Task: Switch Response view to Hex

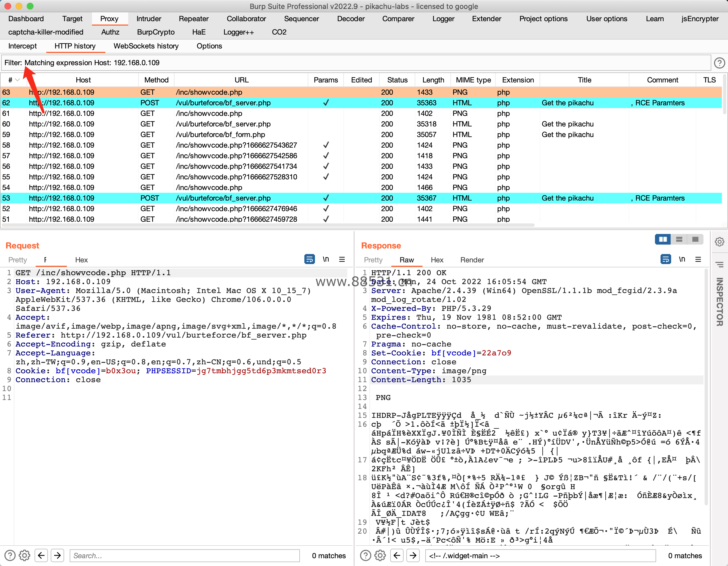Action: click(x=437, y=260)
